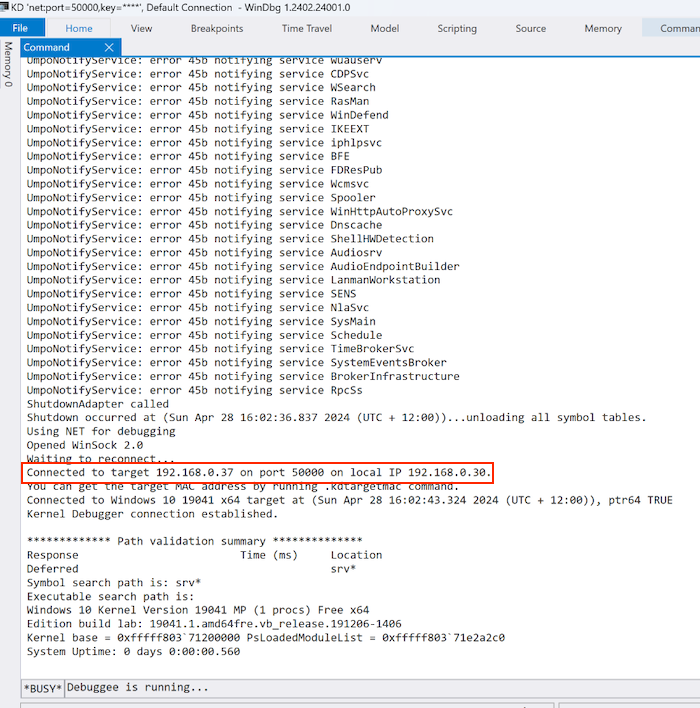Click the *BUSY* status indicator

[42, 688]
